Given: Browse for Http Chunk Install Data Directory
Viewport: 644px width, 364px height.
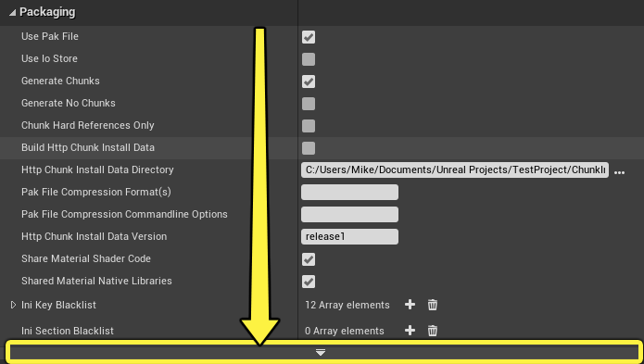Looking at the screenshot, I should (619, 172).
